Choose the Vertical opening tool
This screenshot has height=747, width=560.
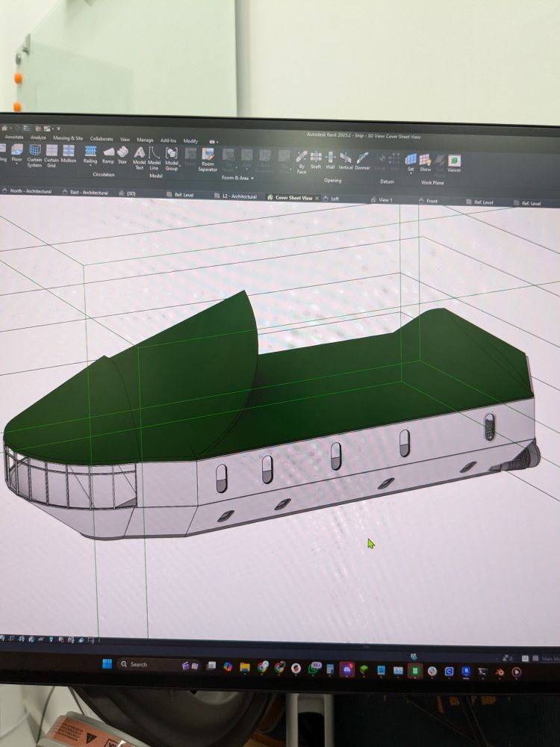pos(346,161)
